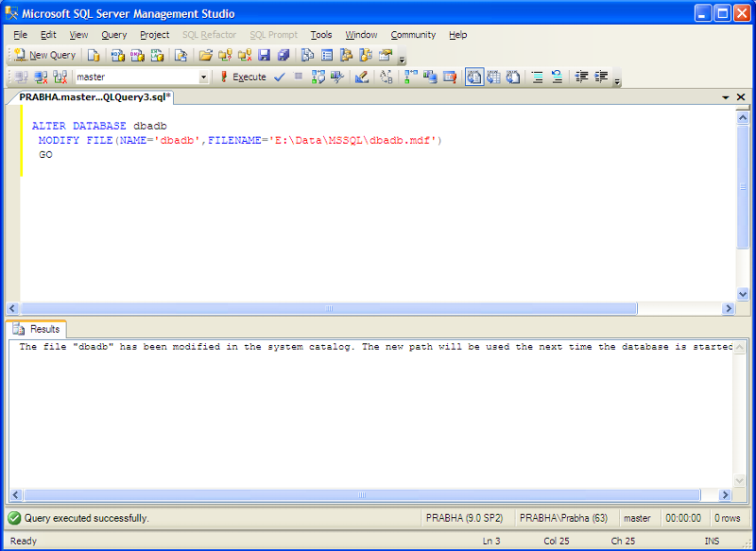Switch output to Results to Text
This screenshot has width=756, height=551.
pos(474,77)
